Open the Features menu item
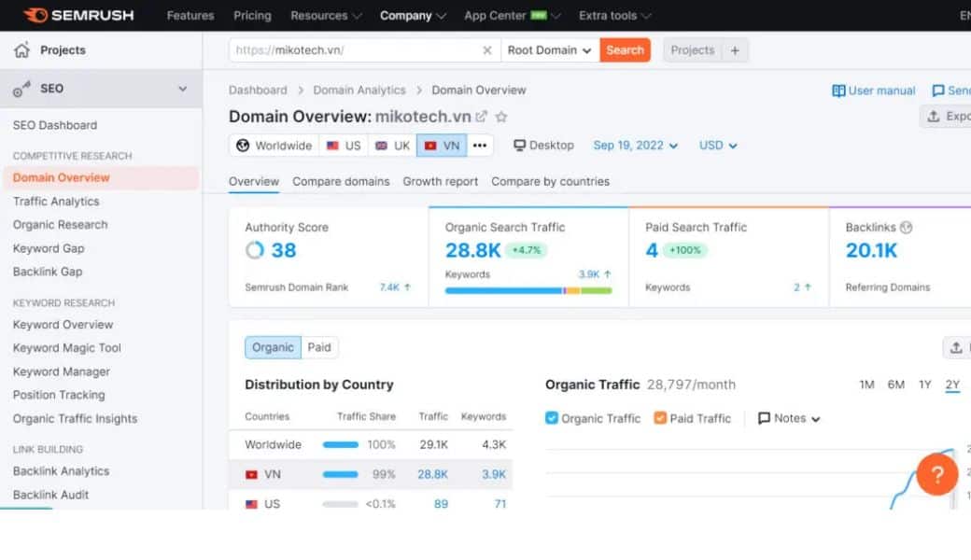Screen dimensions: 971x560 [190, 16]
